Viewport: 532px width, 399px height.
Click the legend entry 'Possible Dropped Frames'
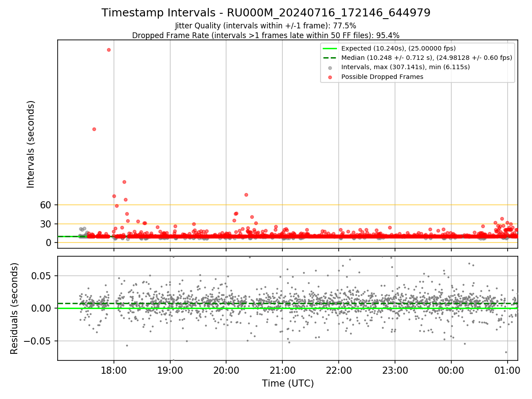click(382, 77)
